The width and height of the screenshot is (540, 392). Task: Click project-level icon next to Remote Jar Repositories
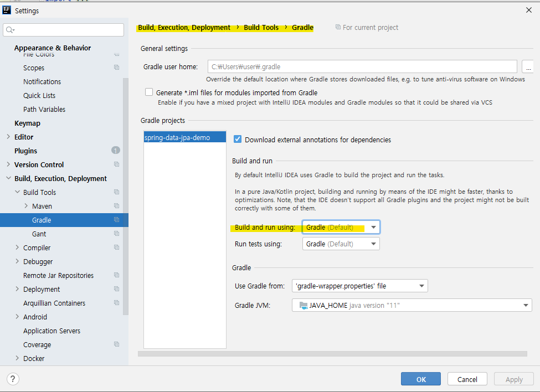(x=117, y=275)
